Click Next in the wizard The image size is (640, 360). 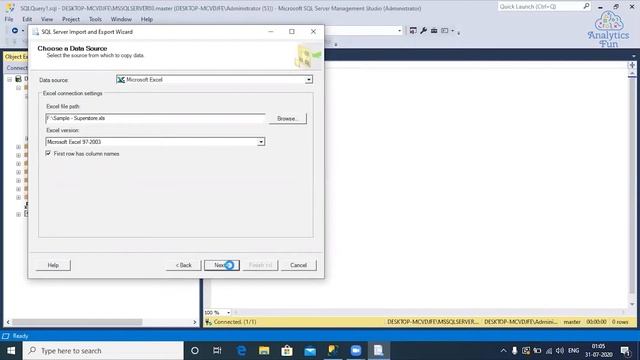[222, 265]
